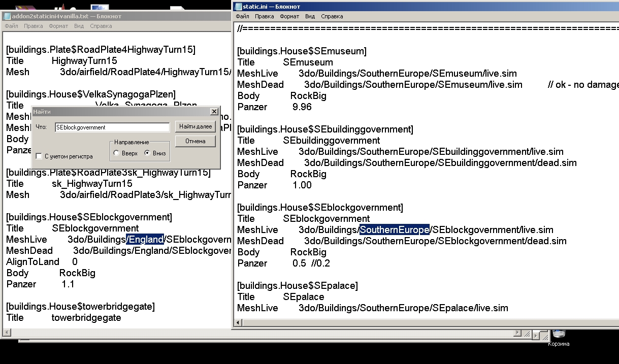The width and height of the screenshot is (619, 364).
Task: Click [buildings.Plate$RoadPlate3sk_HighwayTurn15] header
Action: [108, 173]
